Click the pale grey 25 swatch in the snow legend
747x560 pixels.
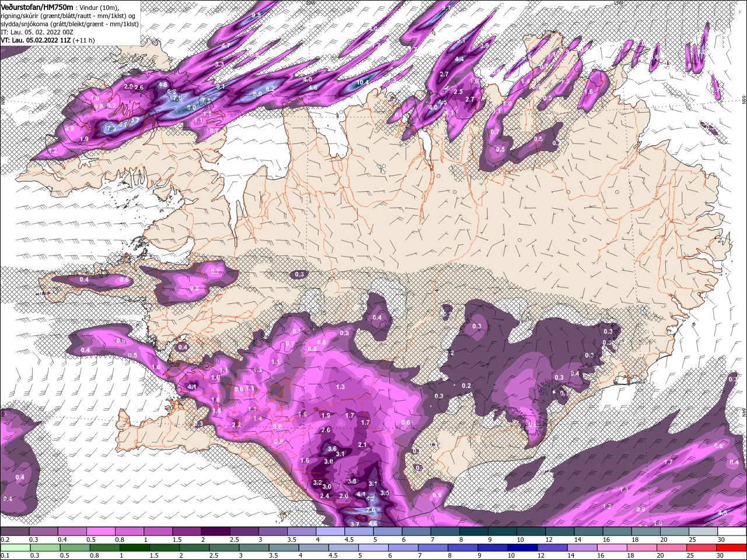click(704, 531)
